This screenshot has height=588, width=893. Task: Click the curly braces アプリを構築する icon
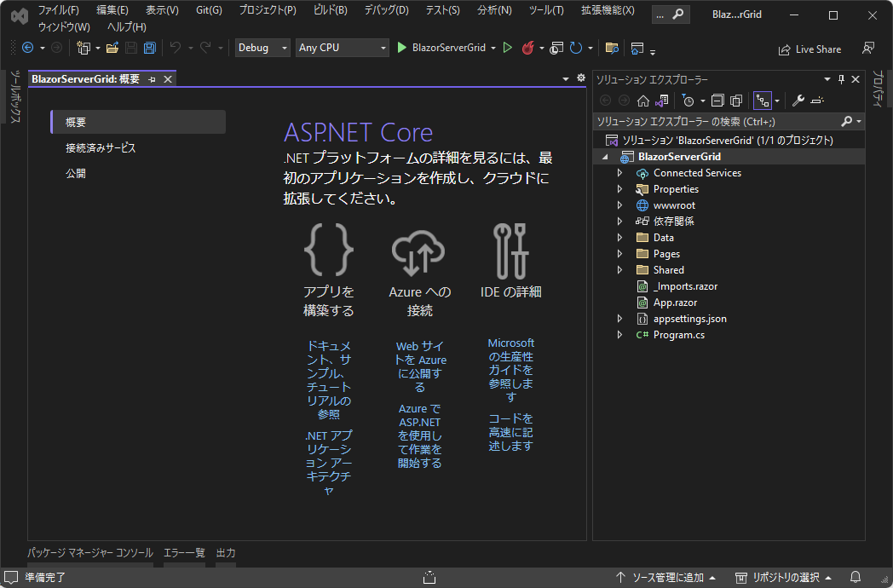329,250
